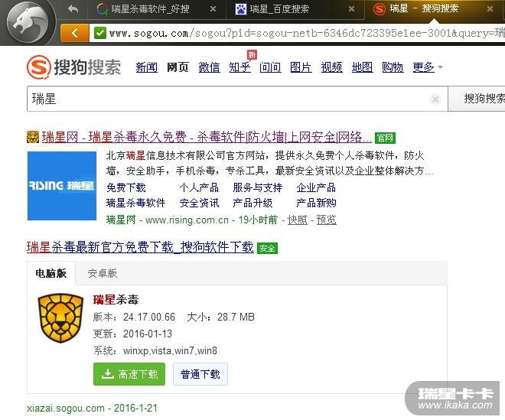The height and width of the screenshot is (420, 505).
Task: Open the 视频 search category
Action: pos(332,67)
